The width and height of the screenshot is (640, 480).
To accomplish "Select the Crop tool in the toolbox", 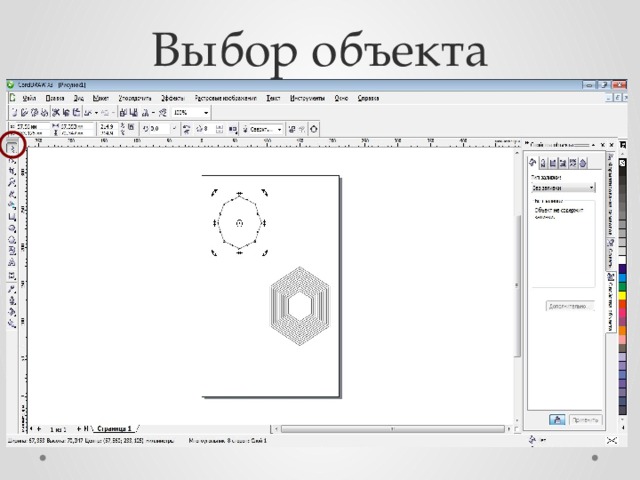I will coord(12,171).
